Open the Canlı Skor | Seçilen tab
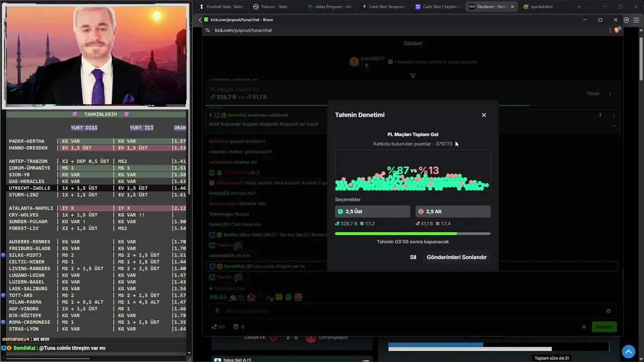This screenshot has height=362, width=644. 437,7
